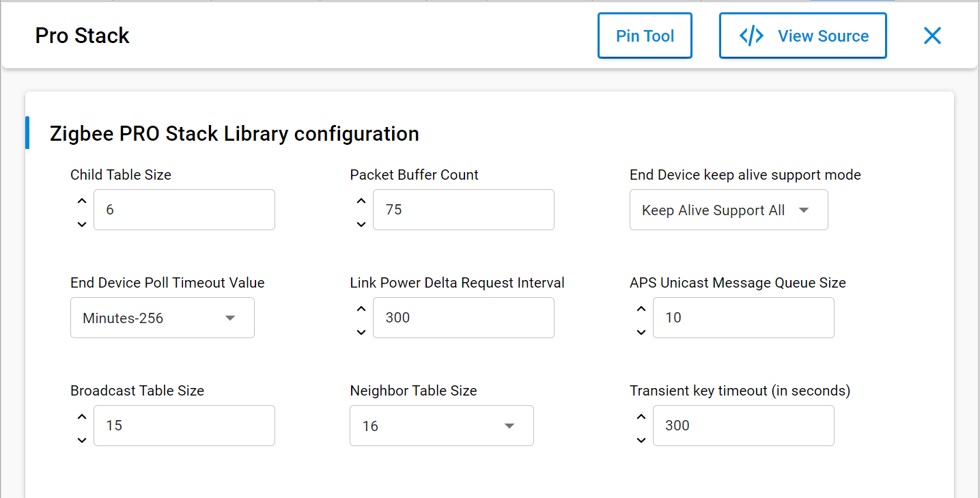Lower APS Unicast Message Queue Size value
Screen dimensions: 980x498
tap(641, 332)
